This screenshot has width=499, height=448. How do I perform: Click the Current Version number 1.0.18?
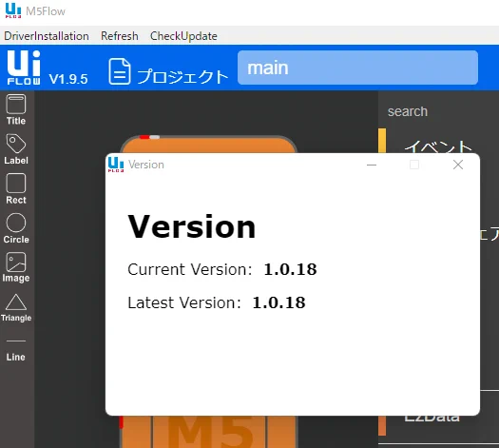coord(290,269)
